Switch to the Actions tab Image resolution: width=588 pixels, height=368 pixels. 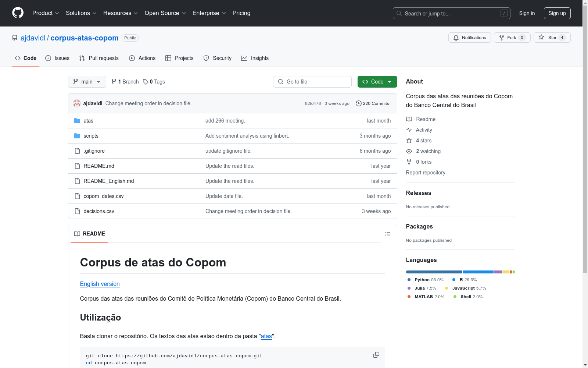142,58
